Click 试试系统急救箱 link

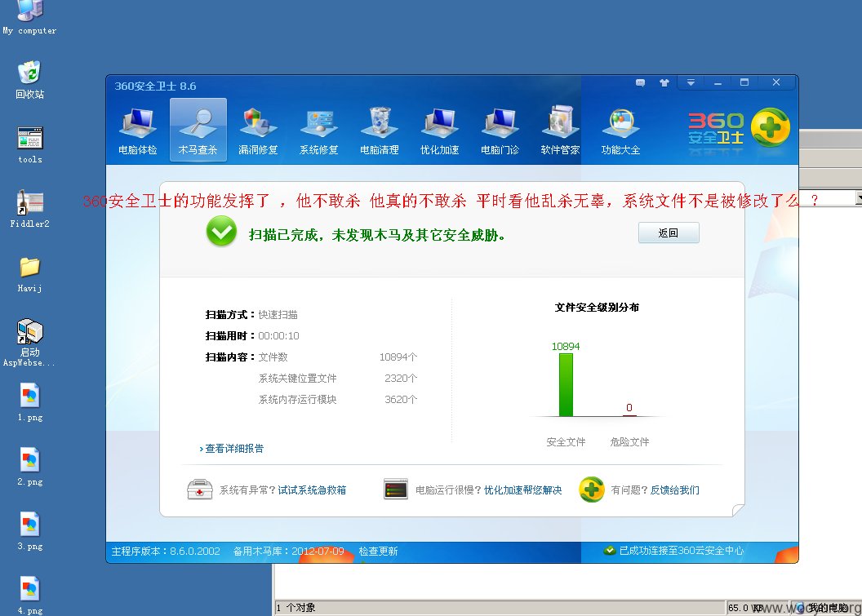pos(312,490)
